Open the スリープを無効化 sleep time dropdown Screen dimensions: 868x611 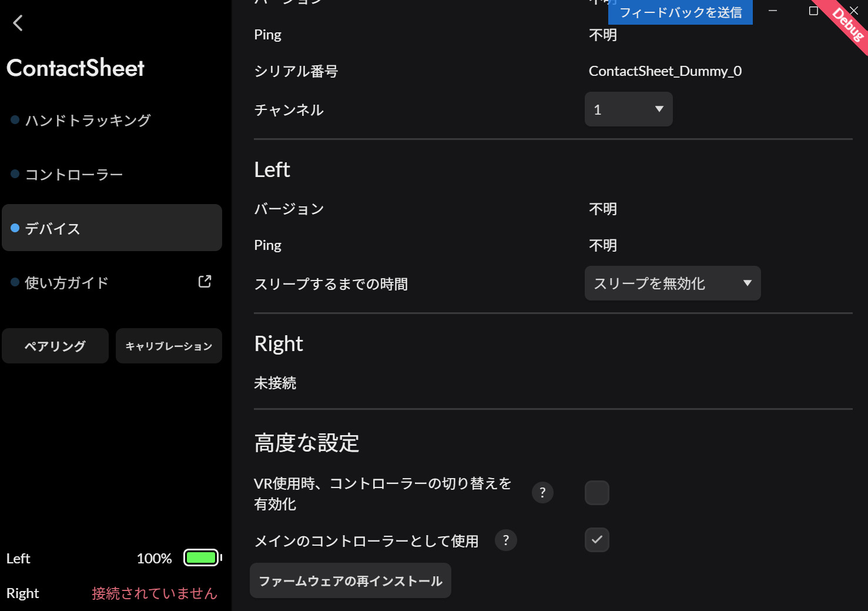click(x=673, y=283)
